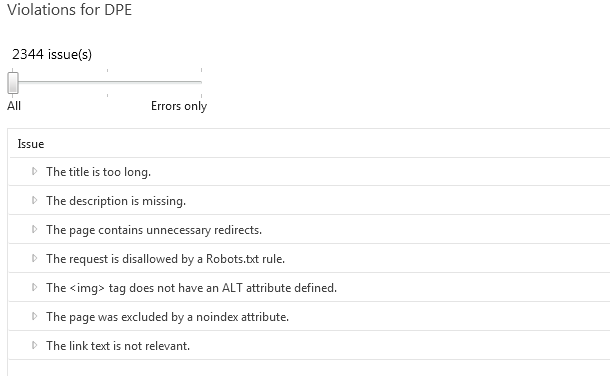Viewport: 610px width, 376px height.
Task: Expand 'The title is too long.' issue
Action: [35, 171]
